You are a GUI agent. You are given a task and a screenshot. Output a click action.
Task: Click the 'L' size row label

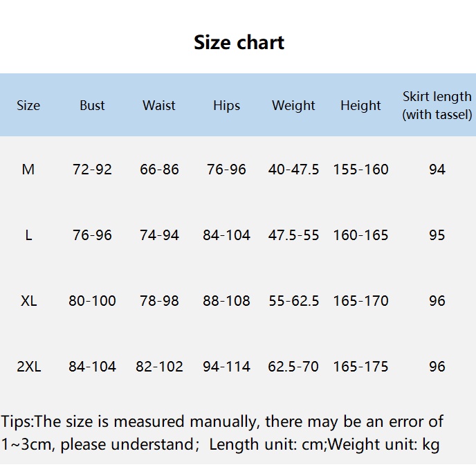[x=28, y=235]
